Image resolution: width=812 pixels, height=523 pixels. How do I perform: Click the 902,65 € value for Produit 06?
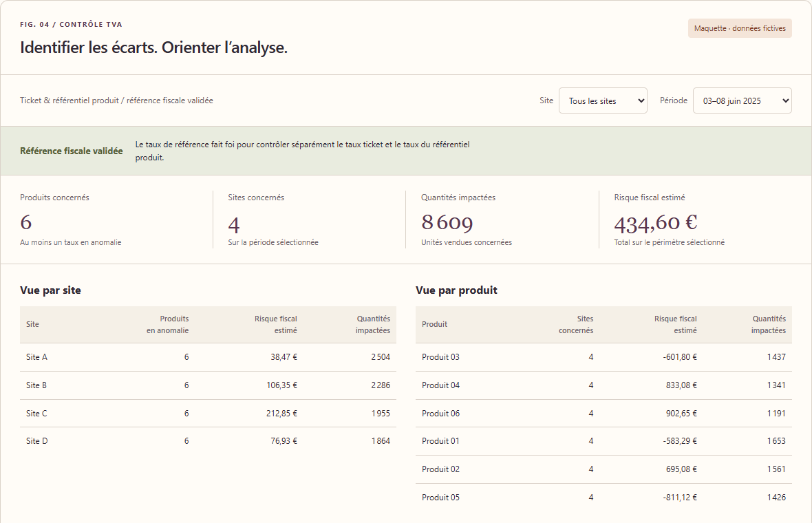coord(681,413)
